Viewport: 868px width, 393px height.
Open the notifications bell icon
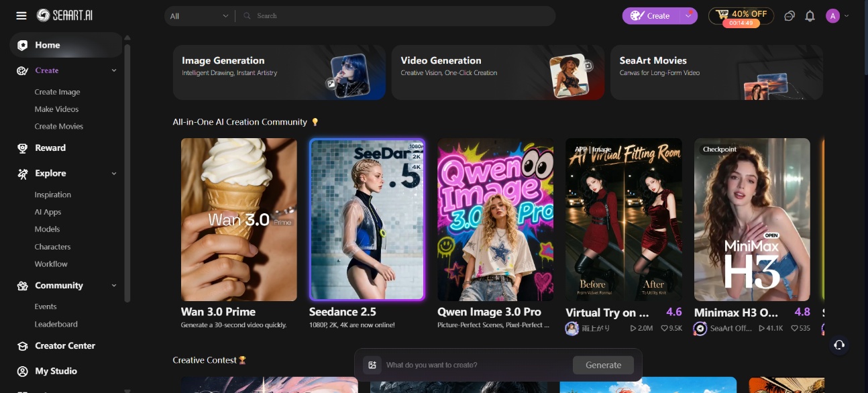810,15
